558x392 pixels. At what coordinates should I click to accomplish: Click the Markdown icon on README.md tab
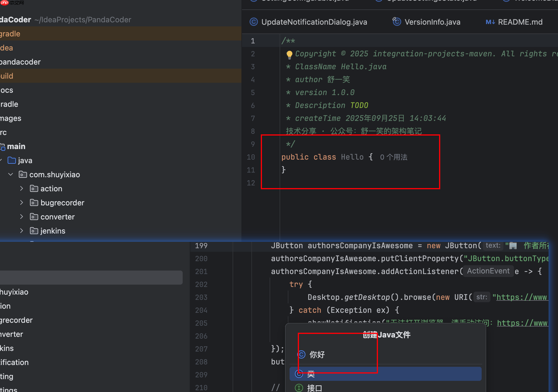(x=490, y=22)
